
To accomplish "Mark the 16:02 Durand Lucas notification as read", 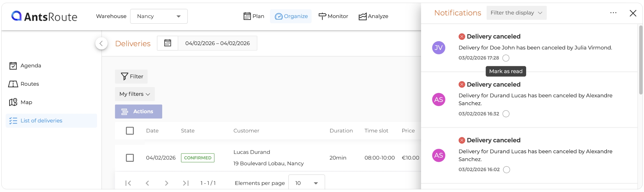I will click(x=507, y=170).
